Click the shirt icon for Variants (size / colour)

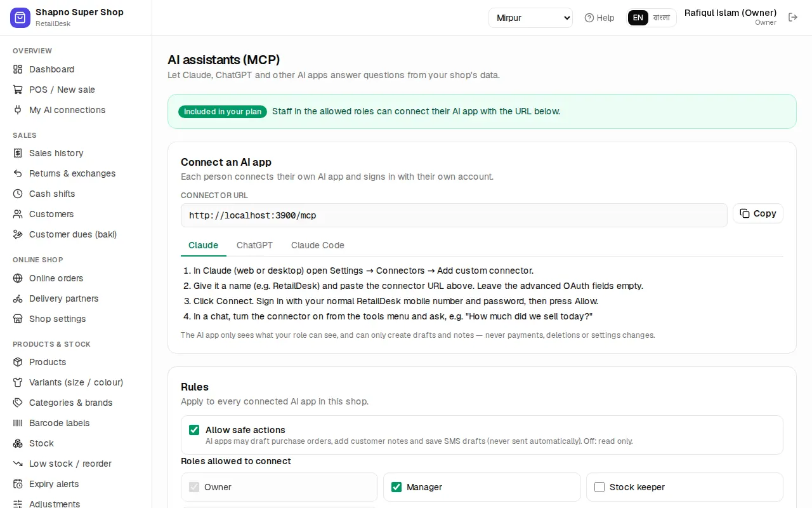[18, 382]
